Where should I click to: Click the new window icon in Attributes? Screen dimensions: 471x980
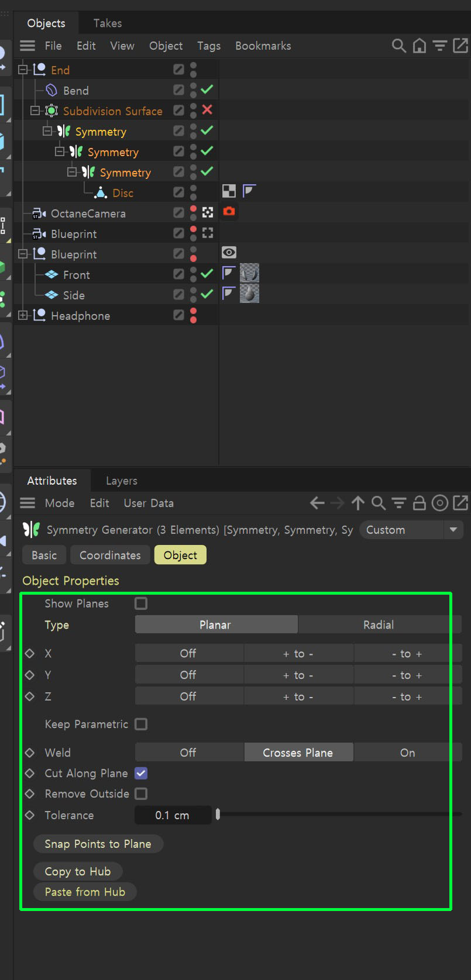[460, 503]
